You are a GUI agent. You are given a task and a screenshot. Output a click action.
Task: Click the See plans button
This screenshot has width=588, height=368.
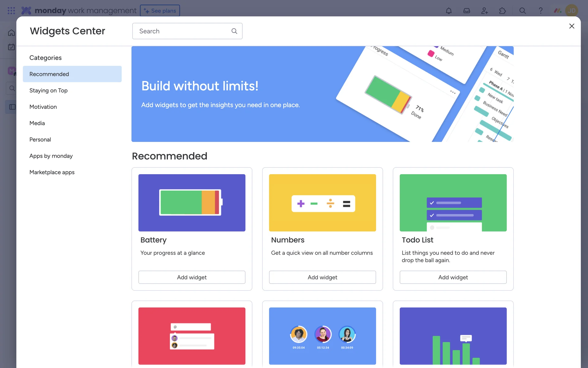160,11
